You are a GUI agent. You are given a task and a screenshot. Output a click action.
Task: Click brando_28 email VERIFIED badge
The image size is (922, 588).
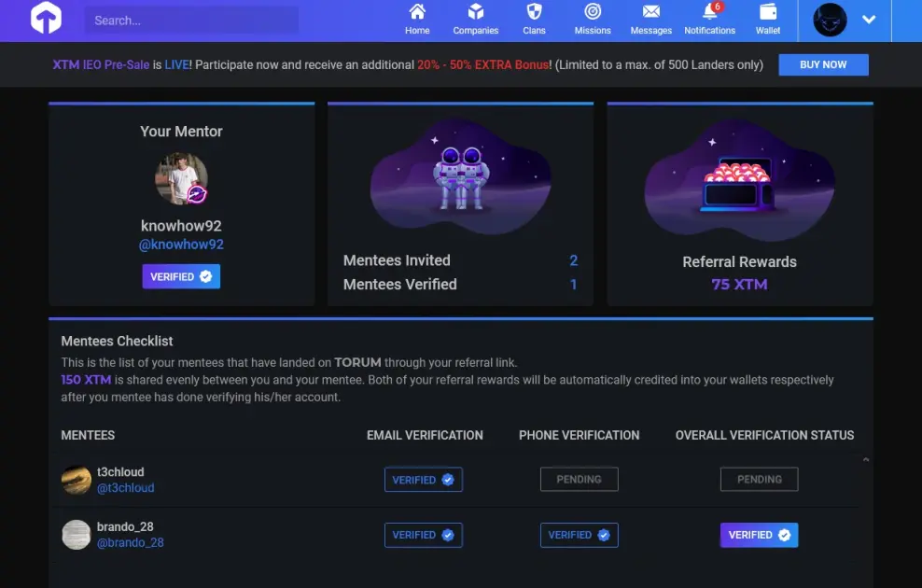(424, 535)
